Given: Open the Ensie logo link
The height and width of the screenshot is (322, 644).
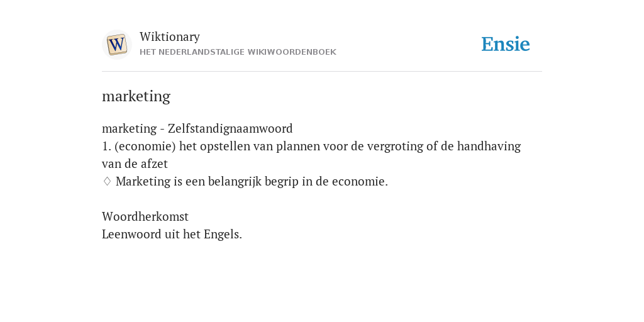Looking at the screenshot, I should point(506,44).
